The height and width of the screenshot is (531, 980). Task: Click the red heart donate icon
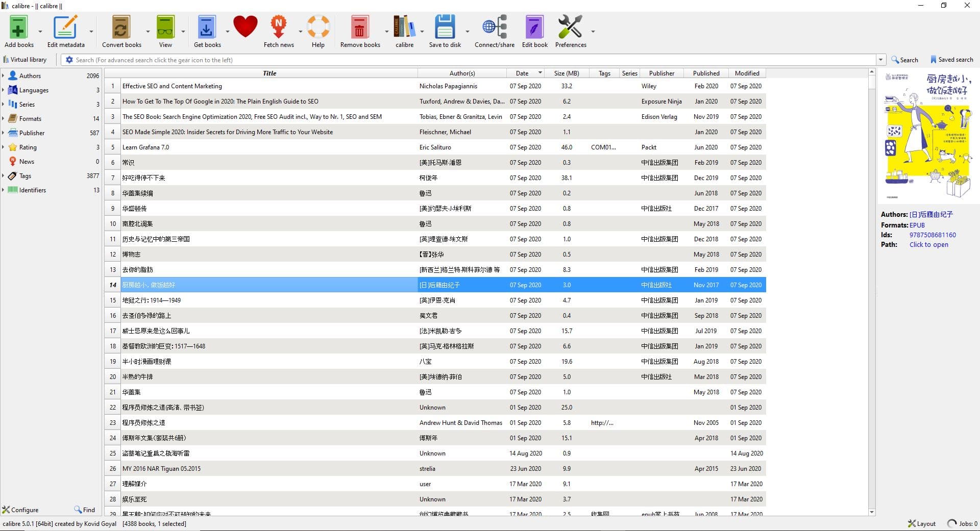(x=245, y=27)
